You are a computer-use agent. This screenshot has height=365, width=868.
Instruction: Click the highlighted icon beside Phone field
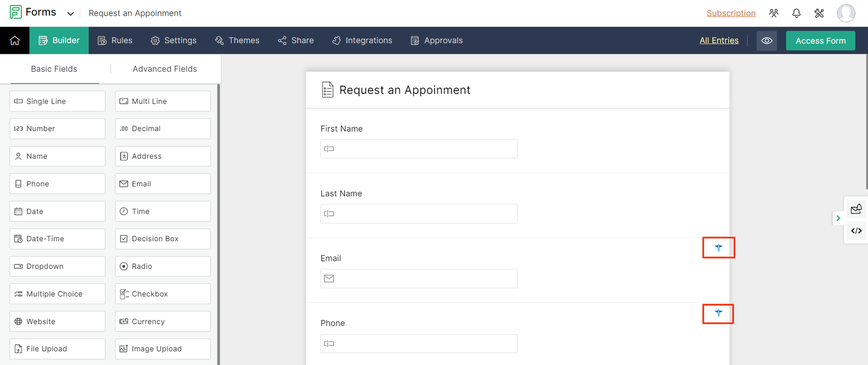pos(718,313)
